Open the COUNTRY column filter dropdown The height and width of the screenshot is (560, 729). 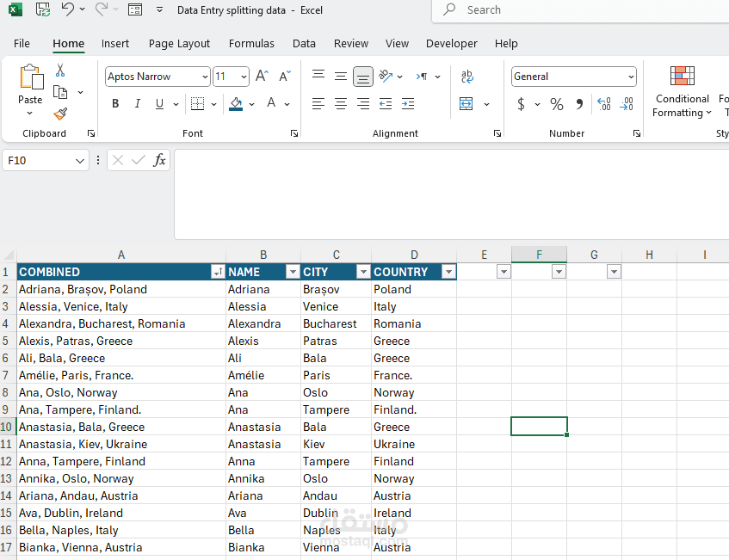[x=448, y=272]
